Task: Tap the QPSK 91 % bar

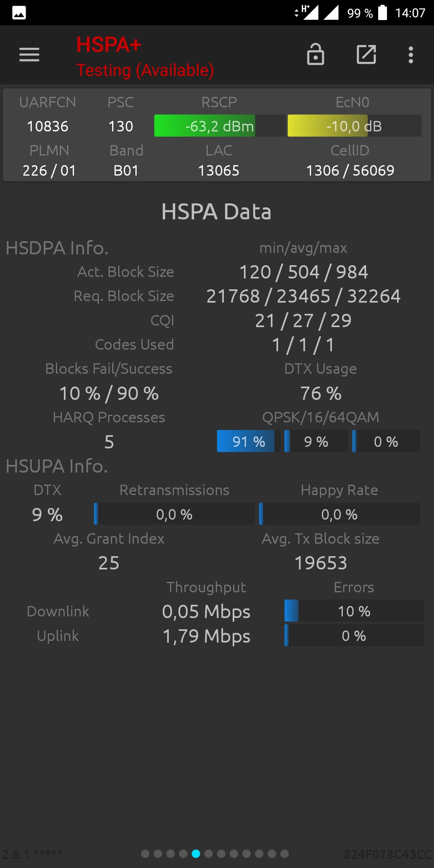Action: pyautogui.click(x=246, y=441)
